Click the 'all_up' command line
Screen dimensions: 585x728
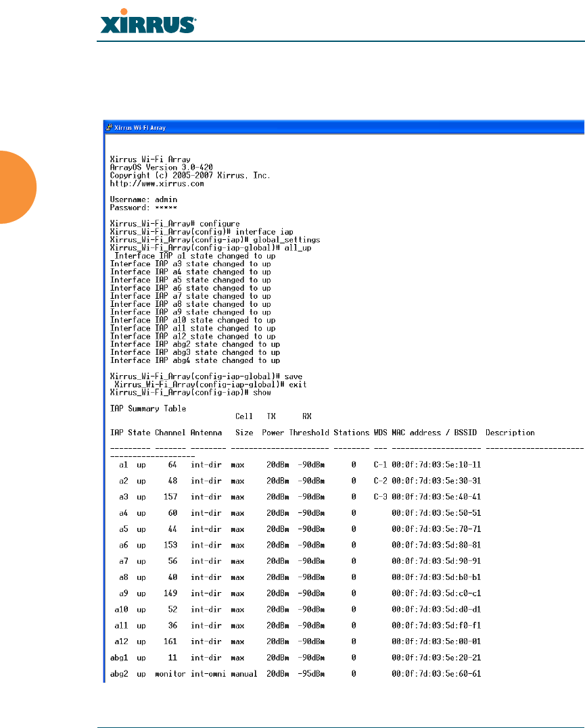(210, 248)
